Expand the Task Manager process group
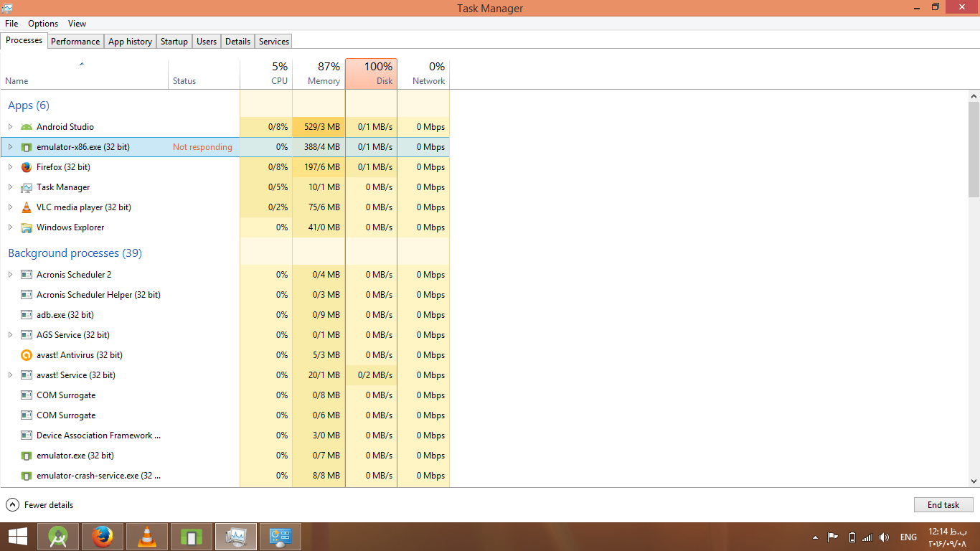 coord(10,187)
